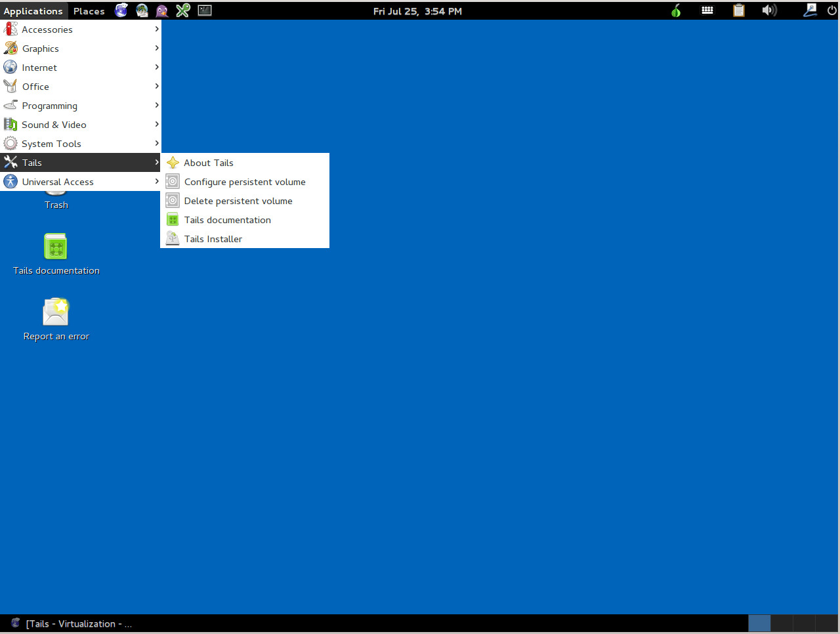Image resolution: width=840 pixels, height=634 pixels.
Task: Click the Graphics category icon
Action: pos(10,48)
